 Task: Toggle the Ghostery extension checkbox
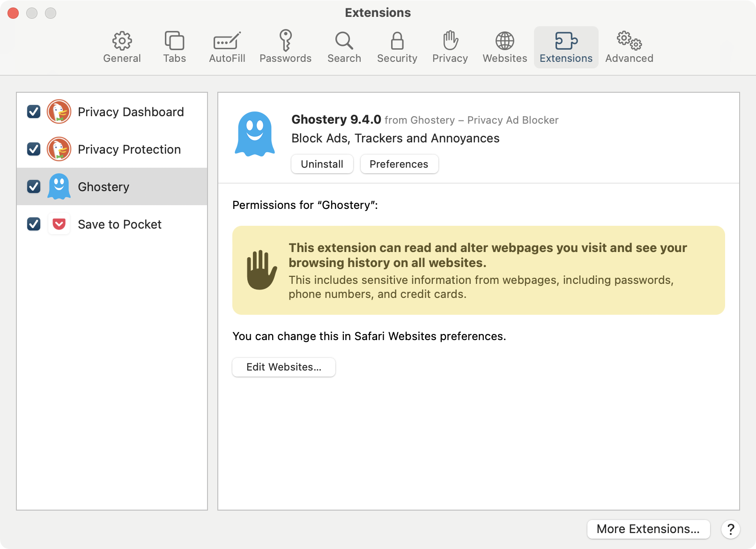(x=34, y=187)
